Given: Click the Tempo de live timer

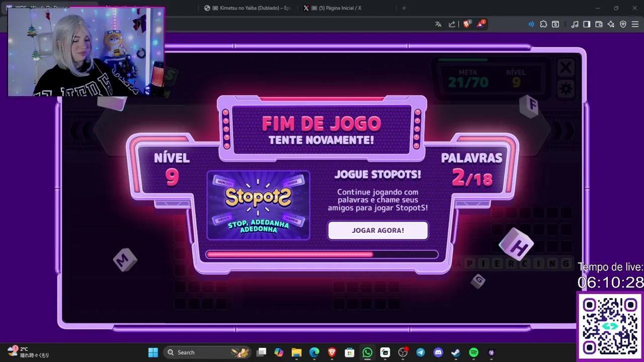Looking at the screenshot, I should pos(610,276).
